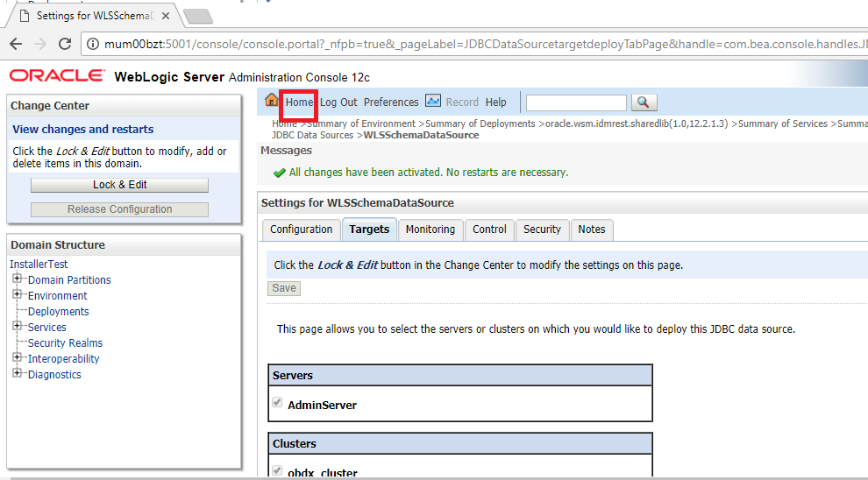Click in the console search field
Screen dimensions: 868x480
[x=576, y=102]
